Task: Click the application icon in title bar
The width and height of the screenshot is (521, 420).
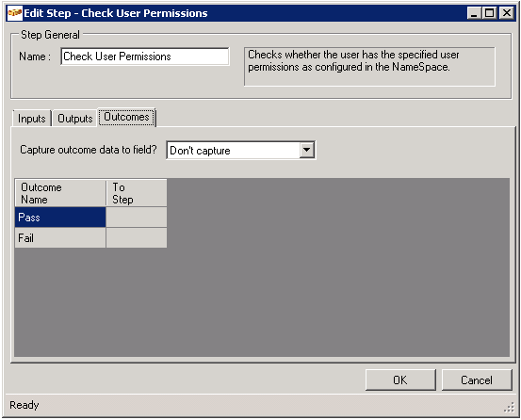Action: point(15,13)
